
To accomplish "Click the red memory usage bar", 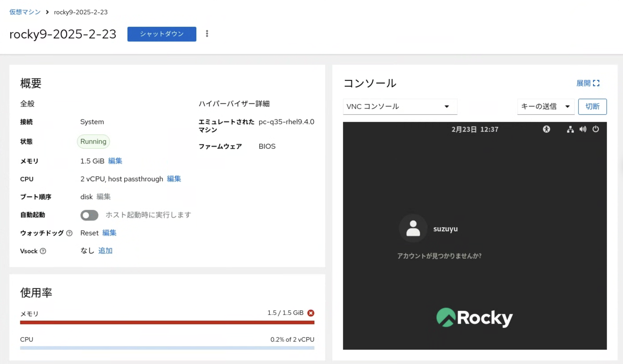I will pyautogui.click(x=167, y=322).
